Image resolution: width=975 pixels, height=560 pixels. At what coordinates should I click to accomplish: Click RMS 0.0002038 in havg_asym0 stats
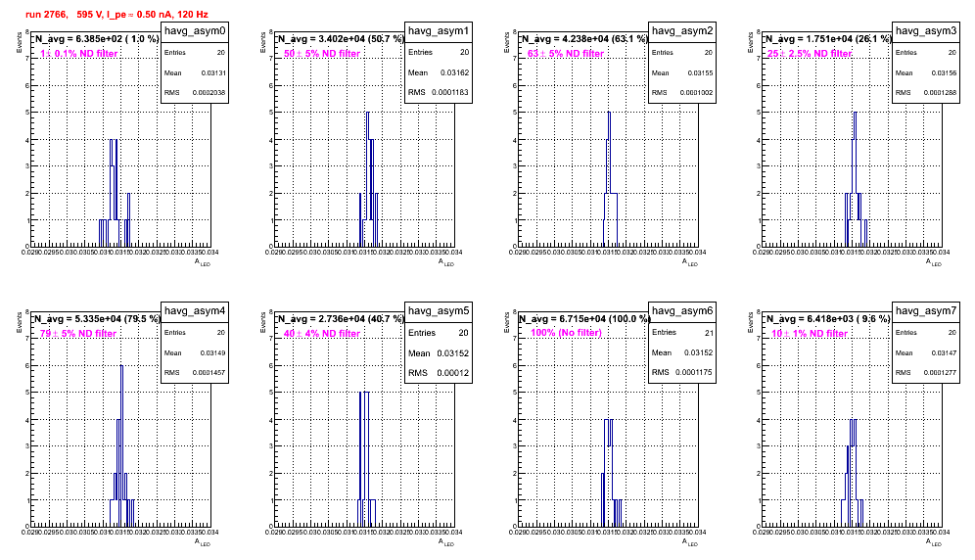(x=195, y=92)
